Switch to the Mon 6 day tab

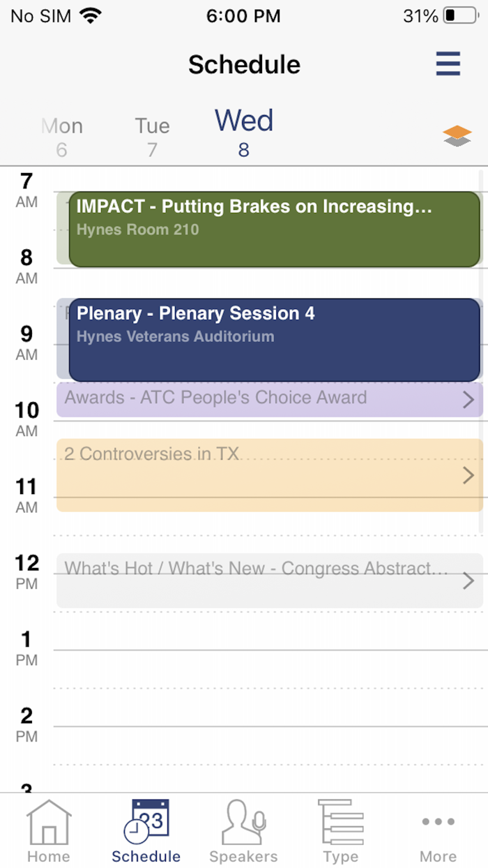(x=62, y=136)
